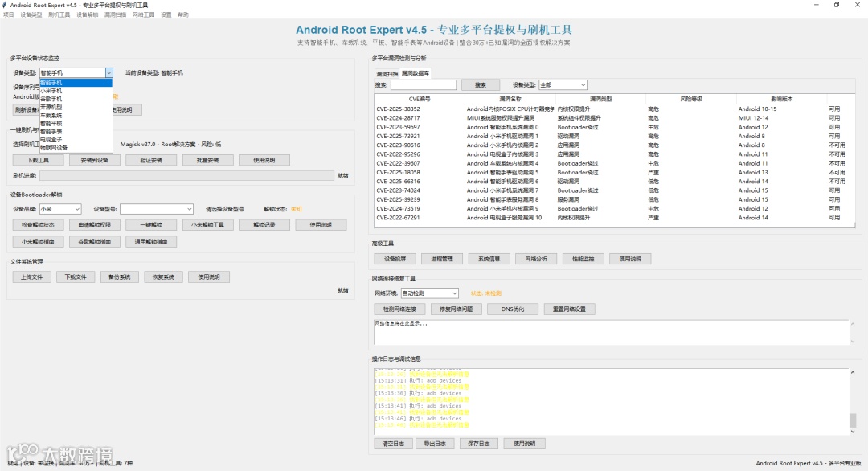Viewport: 868px width, 471px height.
Task: Select 物联网设备 from the dropdown list
Action: [x=76, y=148]
